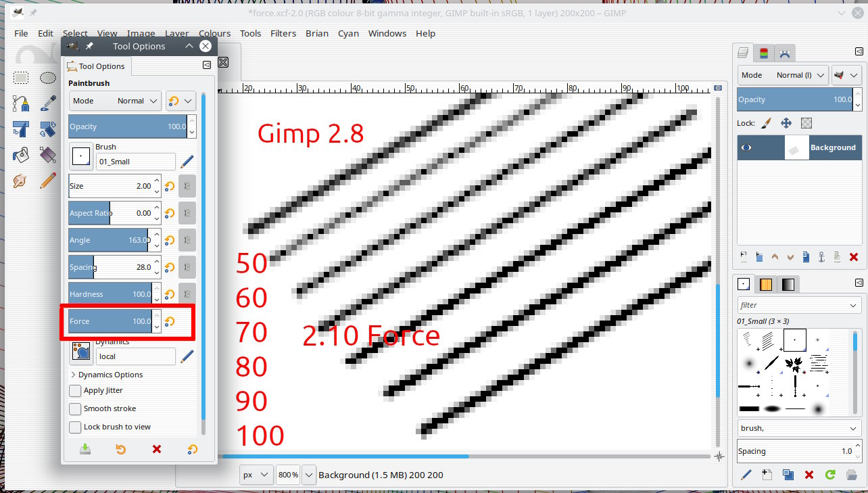Select the Colour Picker tool

point(47,103)
